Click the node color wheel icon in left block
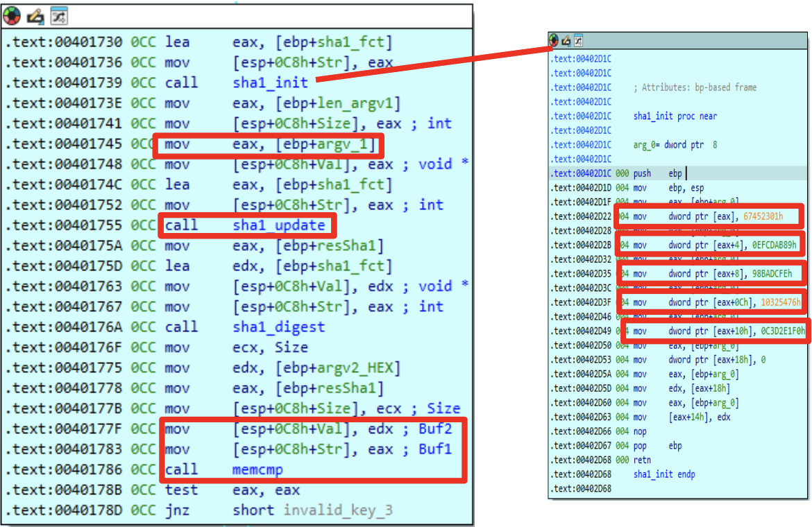This screenshot has height=527, width=812. [12, 16]
